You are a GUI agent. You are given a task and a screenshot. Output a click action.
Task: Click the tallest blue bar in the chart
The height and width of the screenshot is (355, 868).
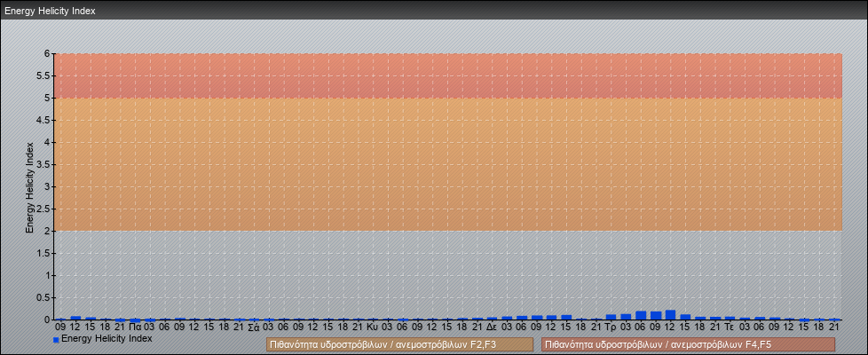[670, 315]
